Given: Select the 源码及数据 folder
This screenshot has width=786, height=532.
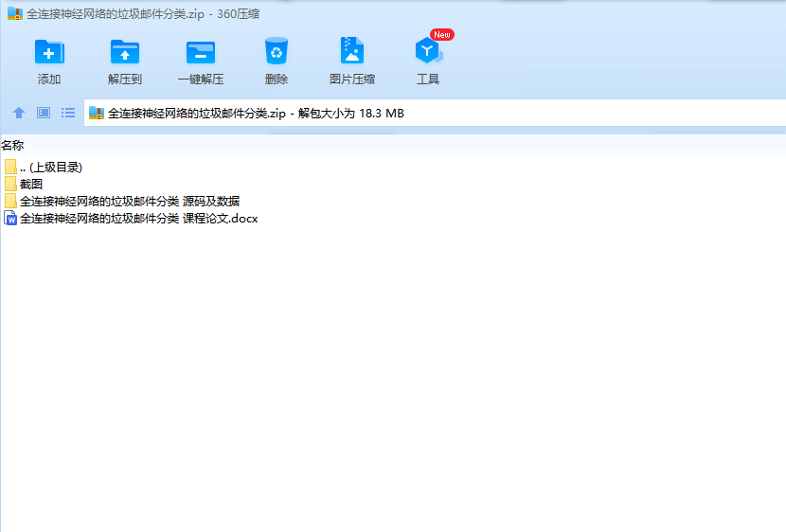Looking at the screenshot, I should (x=122, y=202).
